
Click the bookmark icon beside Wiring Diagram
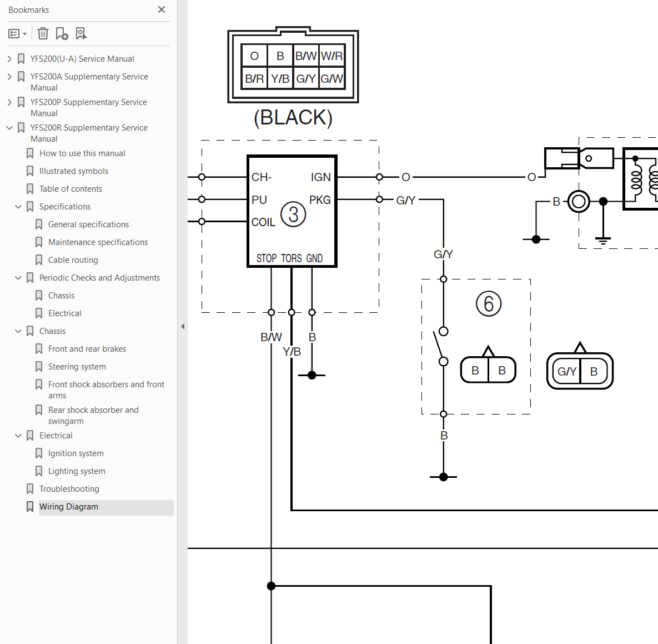tap(30, 507)
